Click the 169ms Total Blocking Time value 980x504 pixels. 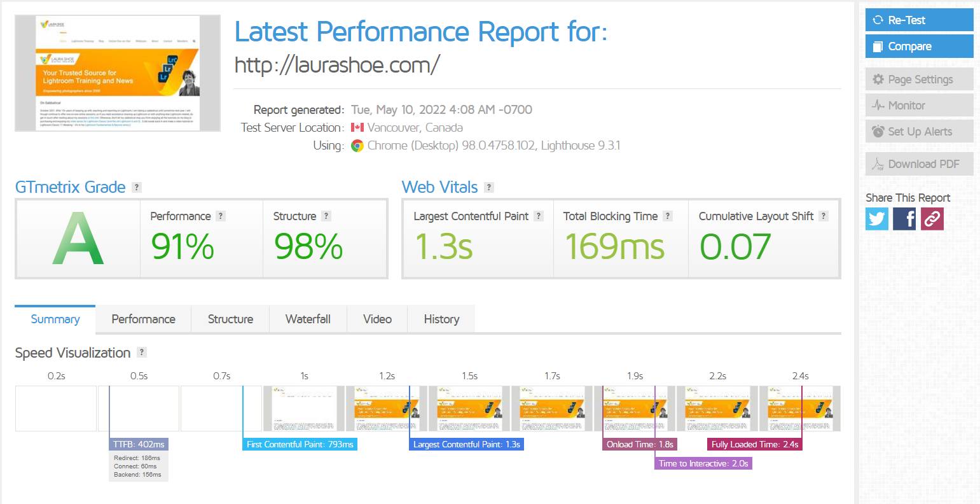coord(615,246)
